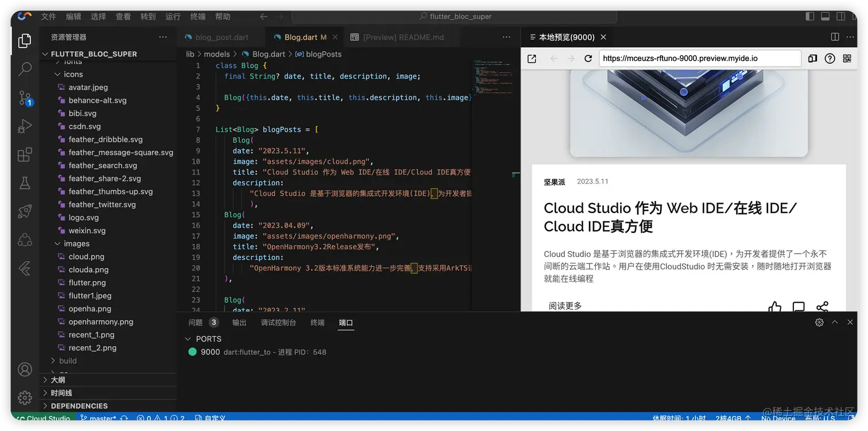
Task: Open preview in external browser
Action: pos(531,59)
